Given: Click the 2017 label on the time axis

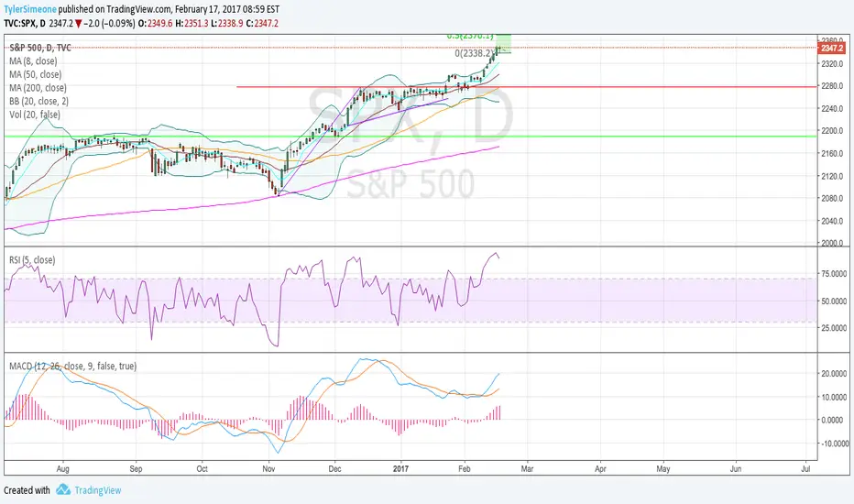Looking at the screenshot, I should (400, 468).
